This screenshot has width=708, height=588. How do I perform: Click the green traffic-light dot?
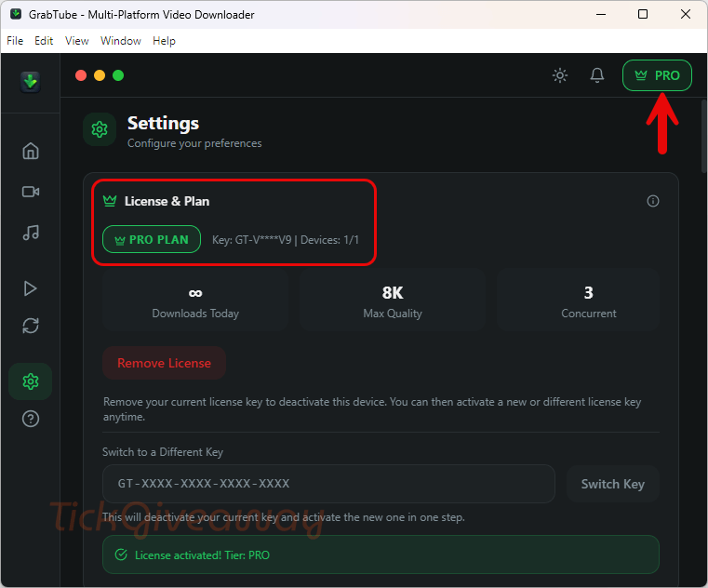[x=118, y=75]
